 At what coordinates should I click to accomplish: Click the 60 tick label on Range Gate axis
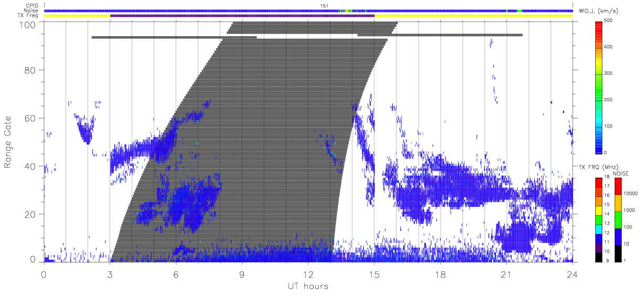point(30,118)
